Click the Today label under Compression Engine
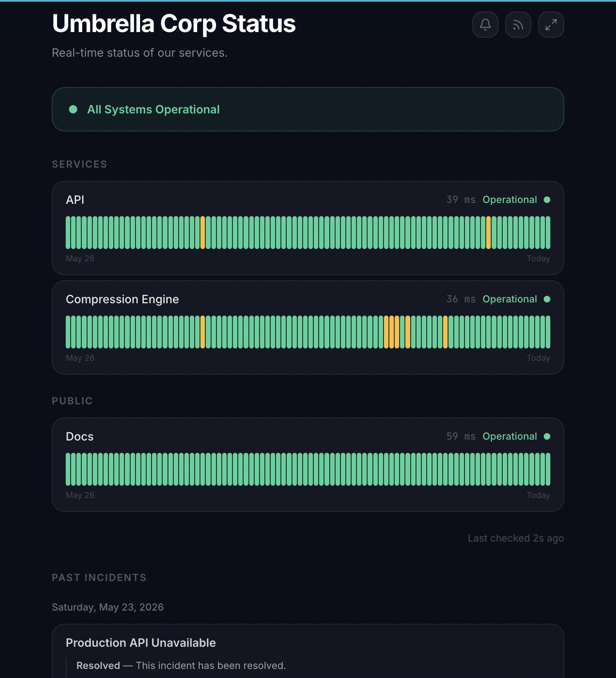616x678 pixels. click(538, 358)
